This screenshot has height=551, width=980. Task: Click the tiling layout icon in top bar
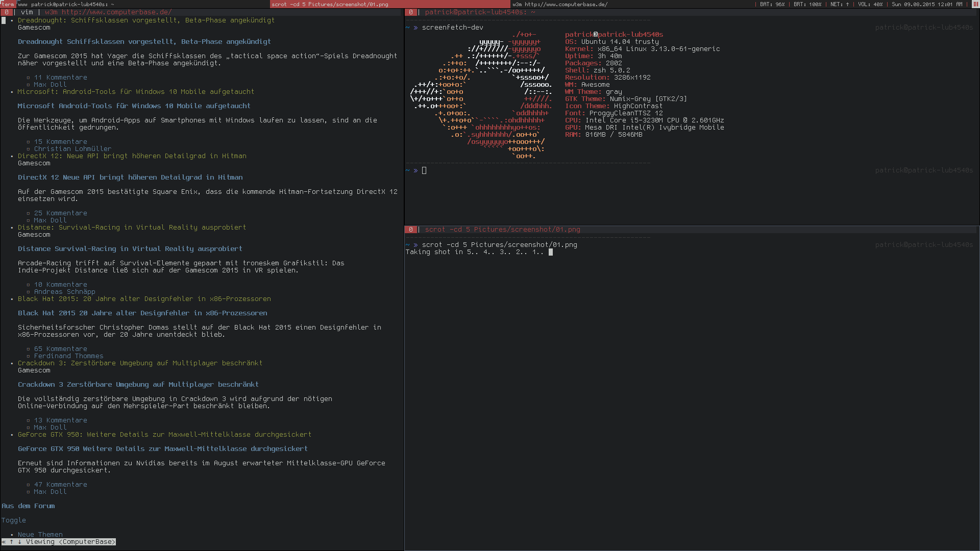tap(975, 4)
